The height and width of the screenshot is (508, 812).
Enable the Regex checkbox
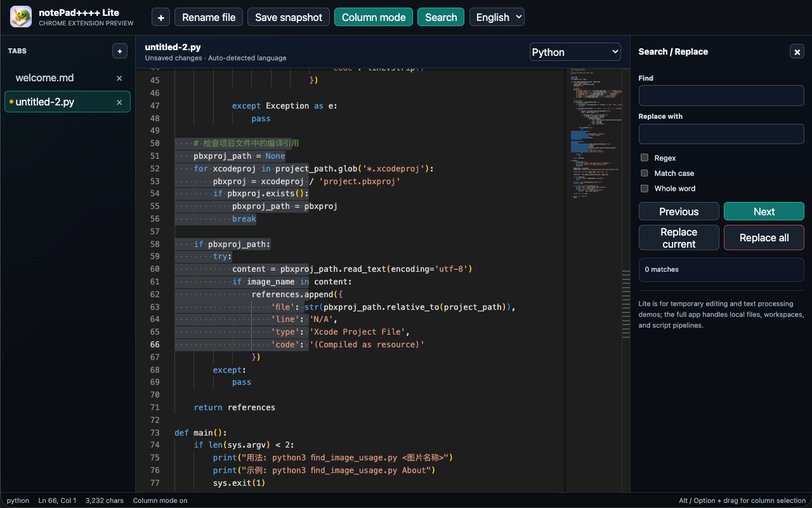coord(645,157)
